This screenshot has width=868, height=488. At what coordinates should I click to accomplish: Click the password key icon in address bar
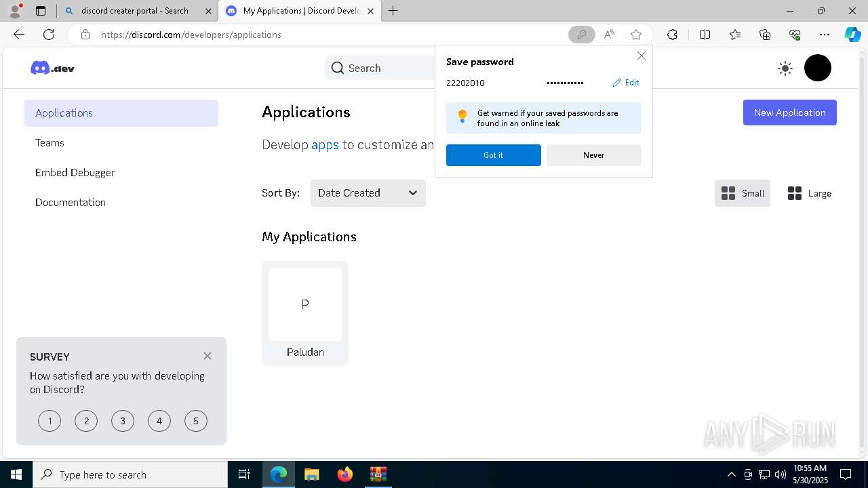pos(582,35)
